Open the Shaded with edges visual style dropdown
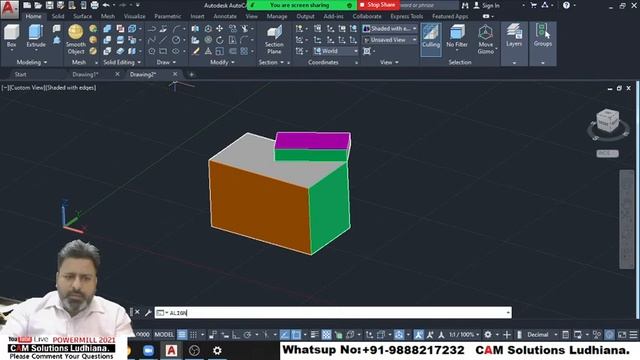Screen dimensions: 640x360 point(390,29)
